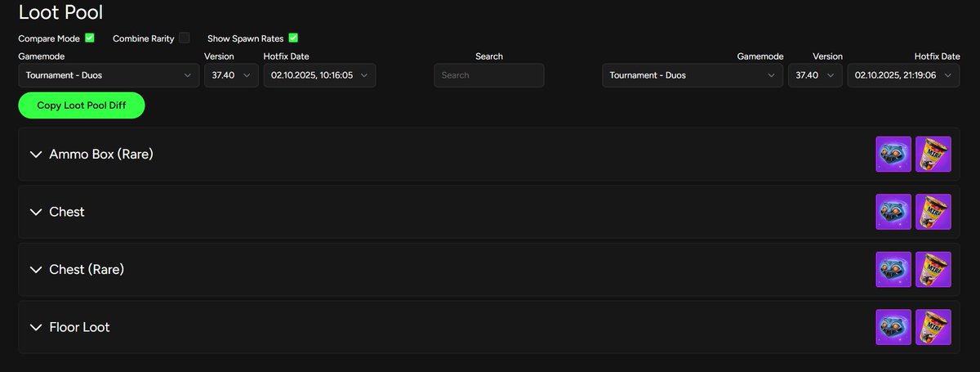Viewport: 980px width, 372px height.
Task: Click the Copy Loot Pool Diff button
Action: [82, 105]
